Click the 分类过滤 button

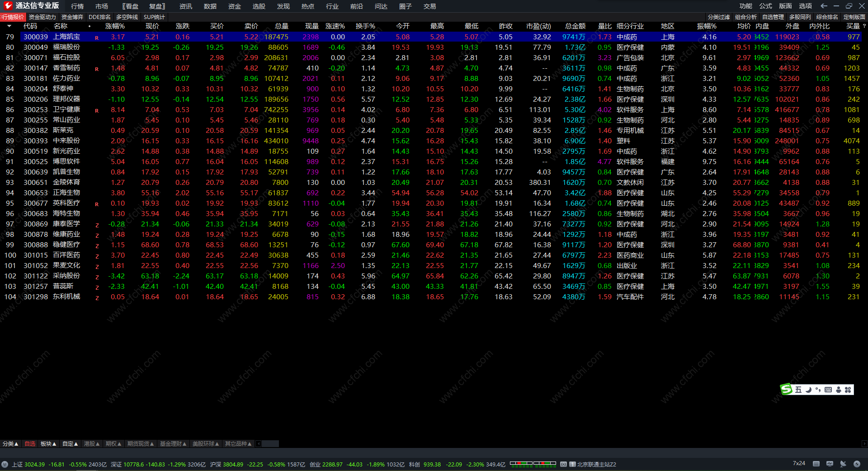click(x=719, y=17)
